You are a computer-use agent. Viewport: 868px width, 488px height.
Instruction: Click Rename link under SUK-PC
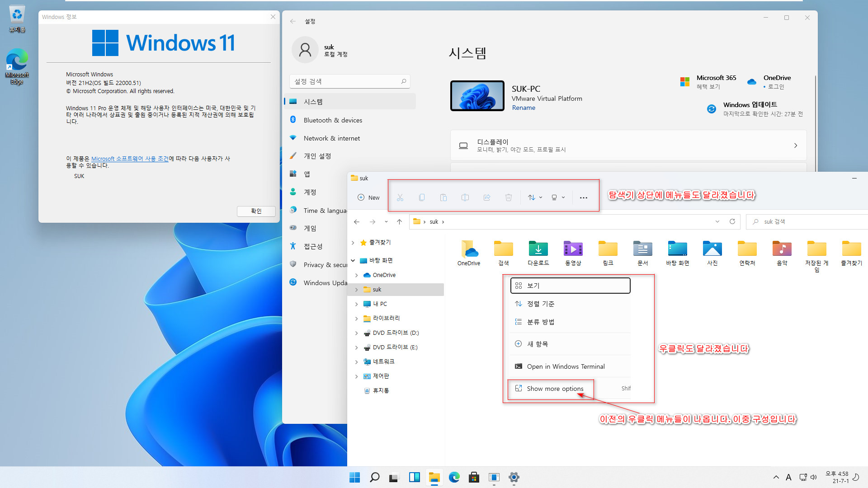[524, 108]
